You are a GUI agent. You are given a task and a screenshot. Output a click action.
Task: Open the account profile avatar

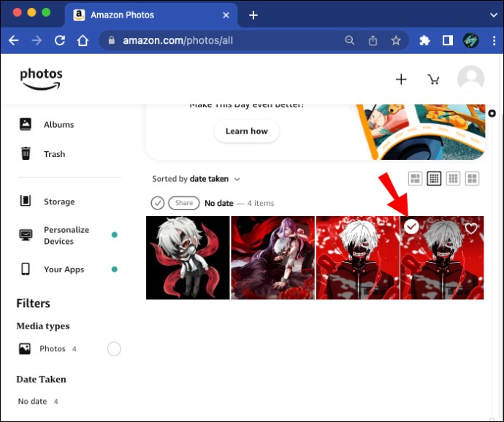point(471,79)
